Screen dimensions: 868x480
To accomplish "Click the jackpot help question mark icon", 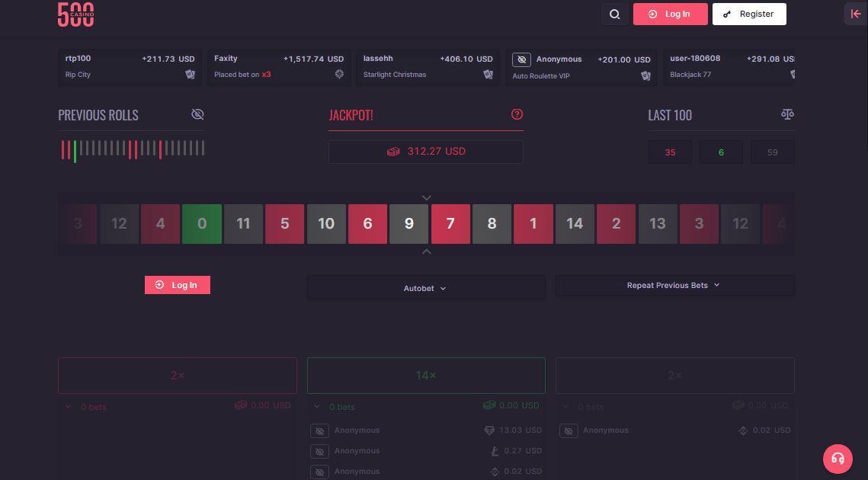I will (x=517, y=114).
